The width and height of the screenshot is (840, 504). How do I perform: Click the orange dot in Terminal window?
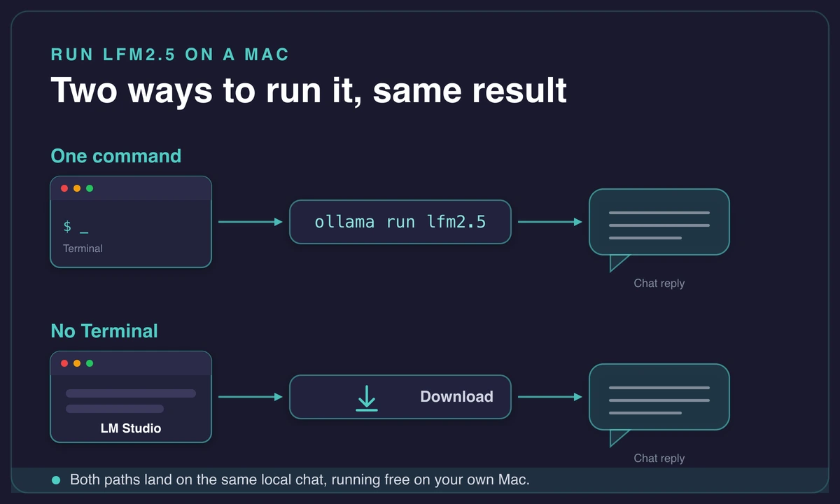77,188
